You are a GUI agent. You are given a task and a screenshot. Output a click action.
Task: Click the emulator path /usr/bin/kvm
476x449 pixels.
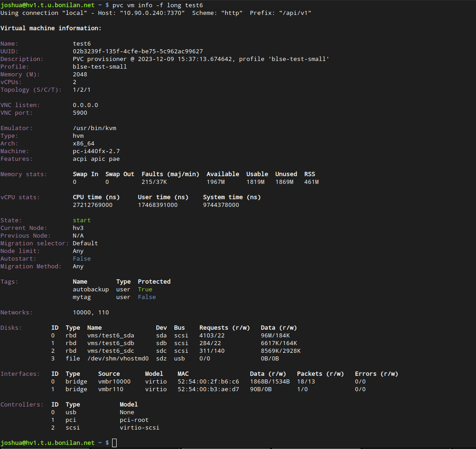tap(94, 128)
